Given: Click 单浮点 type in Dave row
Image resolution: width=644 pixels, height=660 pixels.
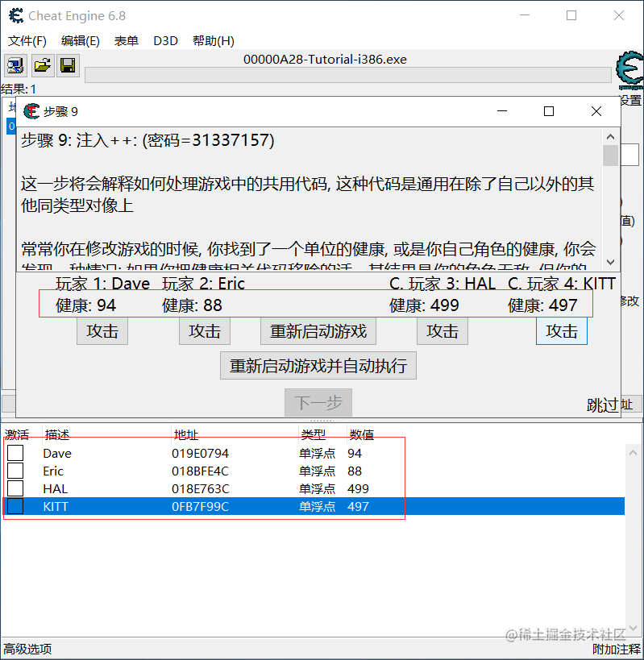Looking at the screenshot, I should click(318, 454).
